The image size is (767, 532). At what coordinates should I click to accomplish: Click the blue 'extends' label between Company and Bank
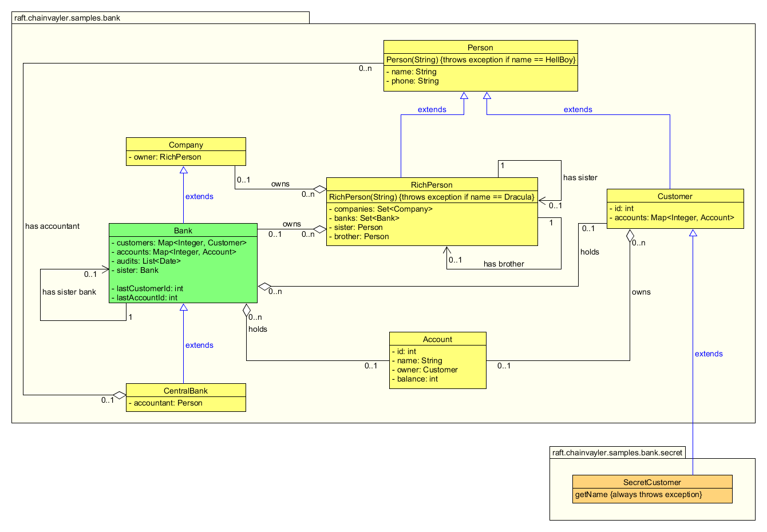(x=199, y=196)
